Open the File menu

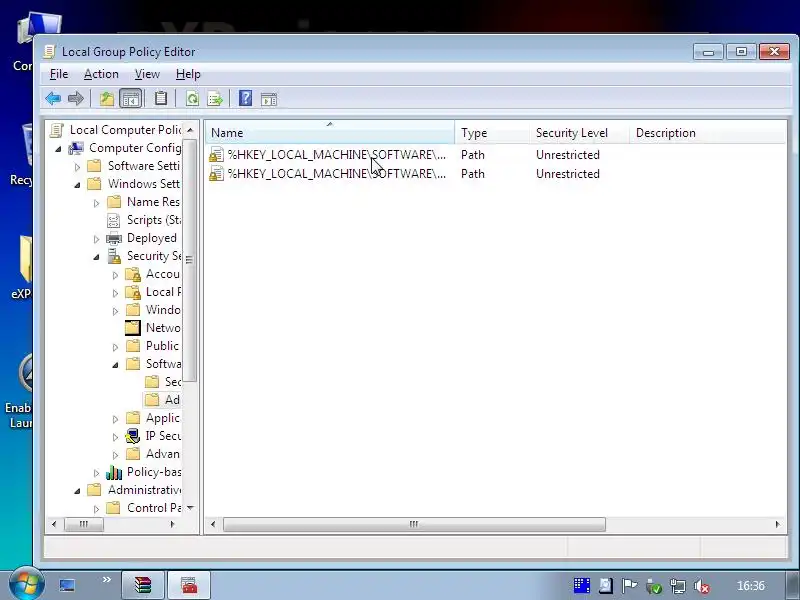pos(59,74)
